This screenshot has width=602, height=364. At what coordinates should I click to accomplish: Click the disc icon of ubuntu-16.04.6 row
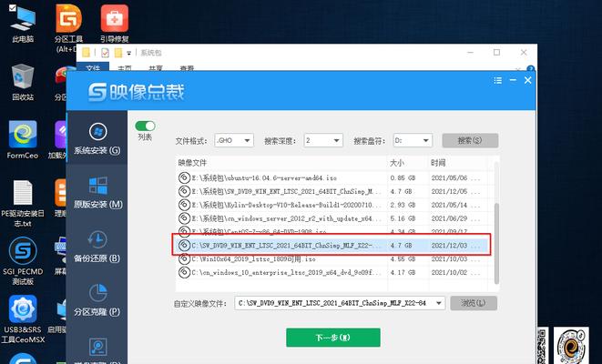[184, 177]
